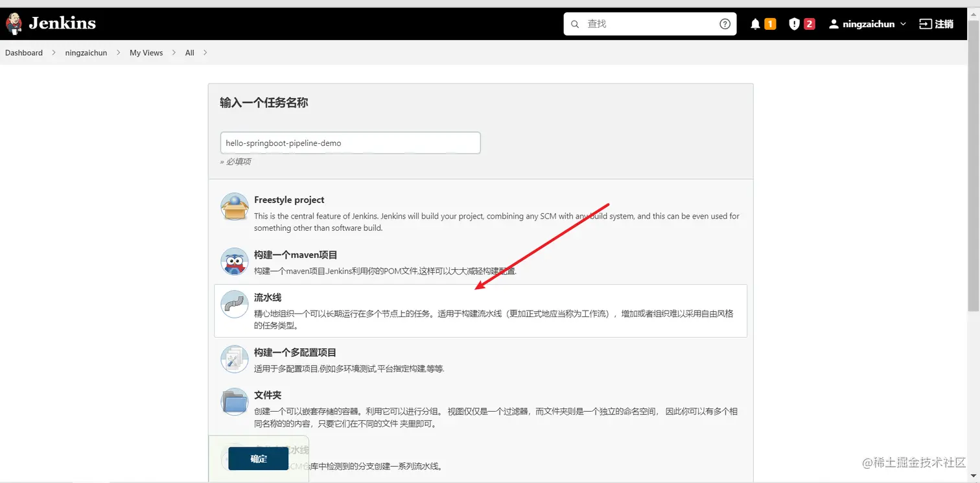Open the ningzaichun breadcrumb link
Image resolution: width=980 pixels, height=483 pixels.
coord(86,53)
